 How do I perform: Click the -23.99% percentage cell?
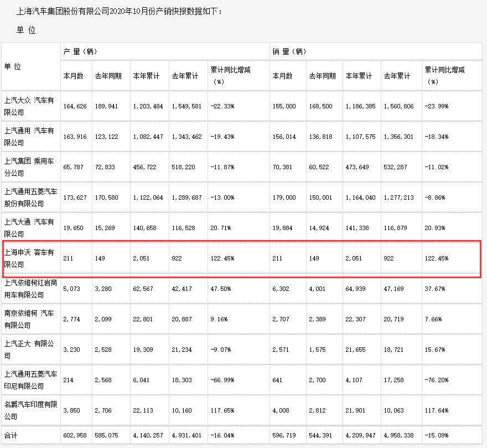pyautogui.click(x=437, y=106)
